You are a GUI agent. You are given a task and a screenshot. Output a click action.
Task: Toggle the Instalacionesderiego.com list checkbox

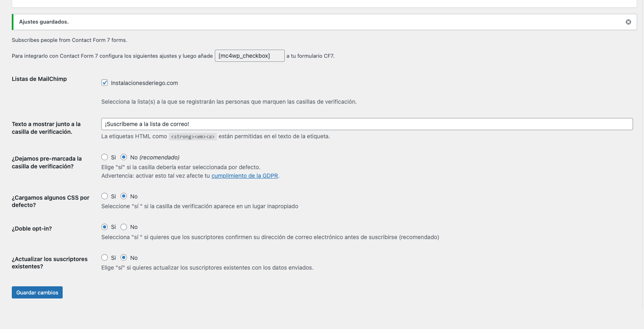tap(105, 83)
